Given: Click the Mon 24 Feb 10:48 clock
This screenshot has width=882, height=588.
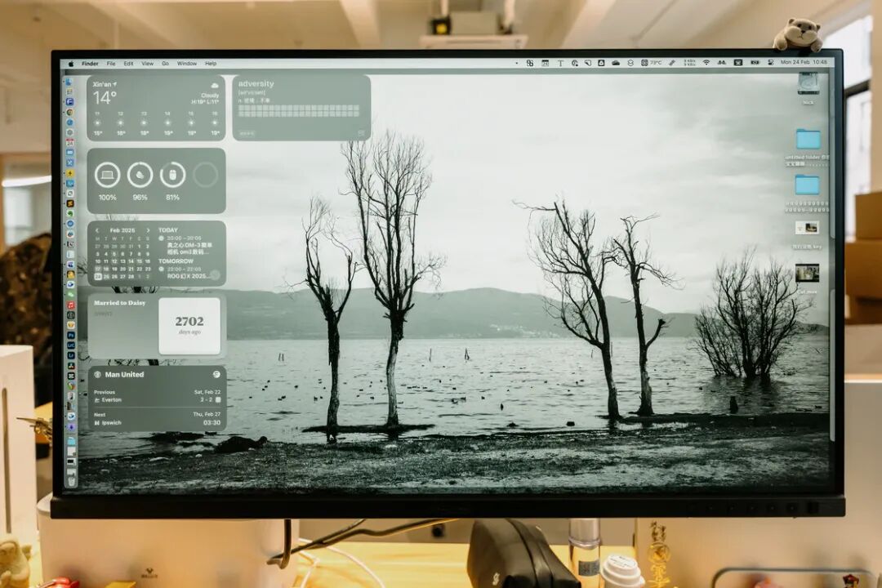Looking at the screenshot, I should (x=804, y=62).
